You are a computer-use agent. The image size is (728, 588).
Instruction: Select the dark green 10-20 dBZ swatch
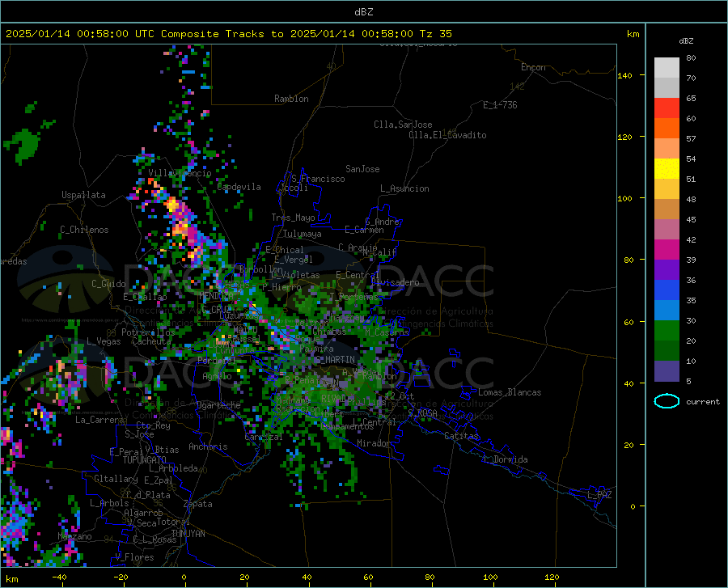click(x=667, y=351)
